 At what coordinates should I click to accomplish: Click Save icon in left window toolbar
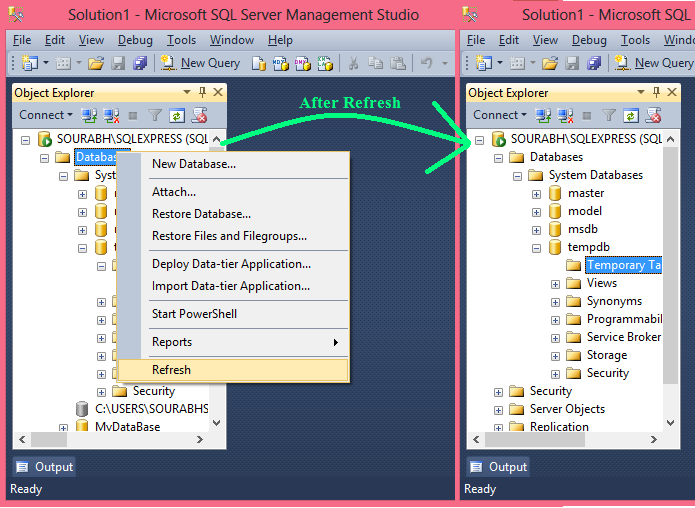118,63
